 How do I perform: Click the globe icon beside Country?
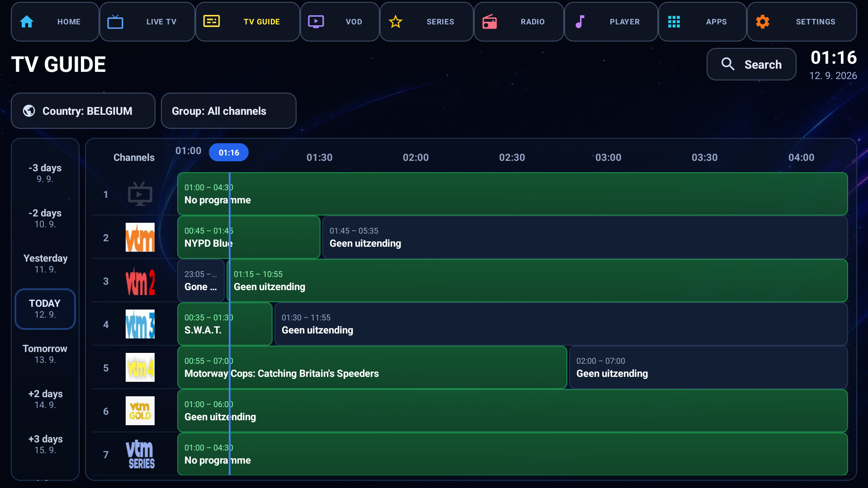coord(29,111)
